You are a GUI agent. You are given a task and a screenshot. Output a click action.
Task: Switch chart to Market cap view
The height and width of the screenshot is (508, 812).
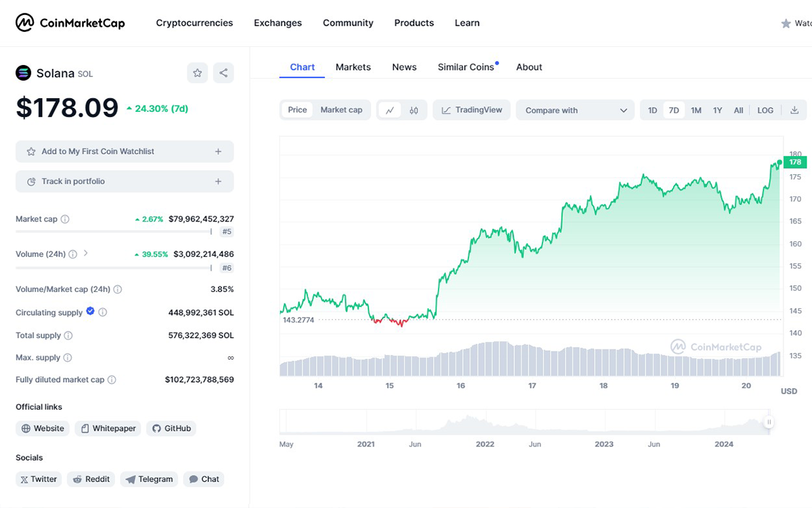tap(341, 110)
